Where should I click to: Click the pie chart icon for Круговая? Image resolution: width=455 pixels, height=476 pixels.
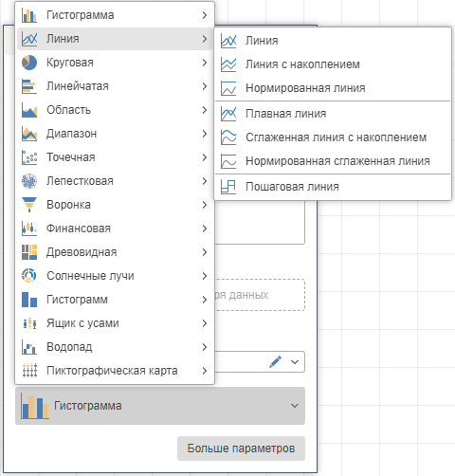29,63
